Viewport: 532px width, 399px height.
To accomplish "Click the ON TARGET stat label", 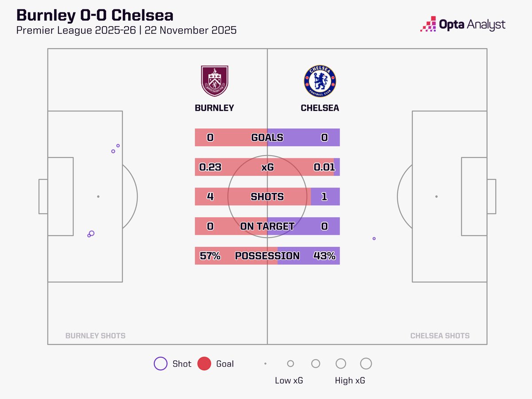I will click(267, 226).
